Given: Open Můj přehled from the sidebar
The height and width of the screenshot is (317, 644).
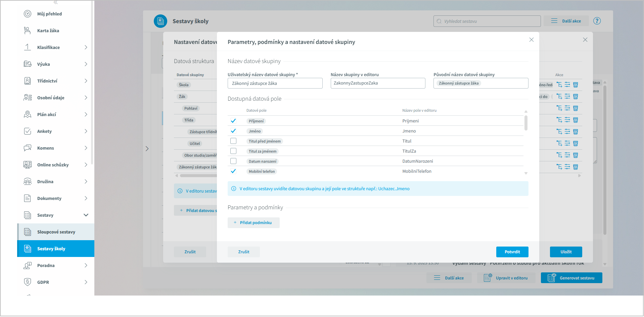Looking at the screenshot, I should tap(49, 14).
